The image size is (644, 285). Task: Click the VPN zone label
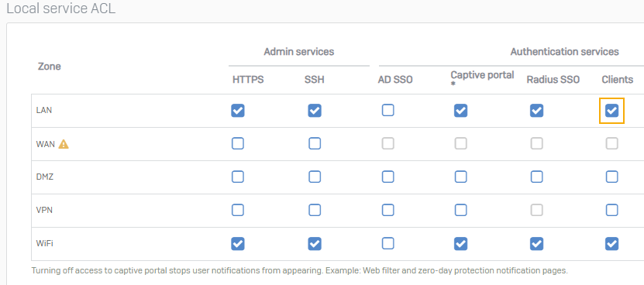(44, 210)
